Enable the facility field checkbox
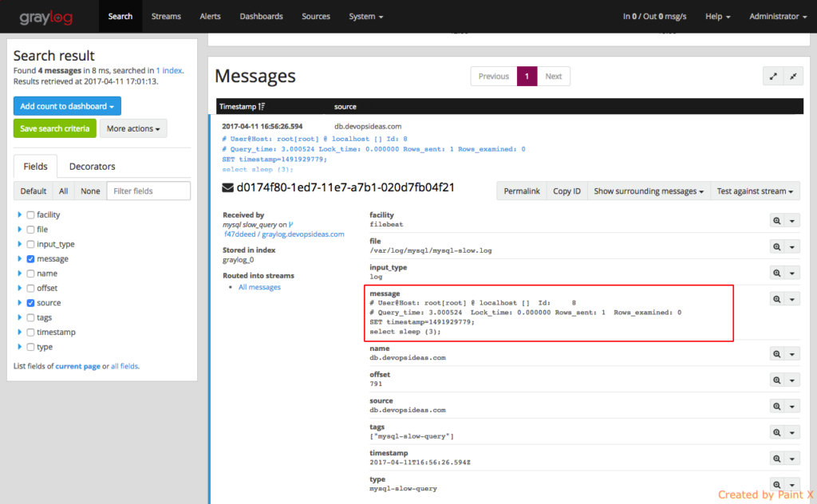 pyautogui.click(x=30, y=214)
